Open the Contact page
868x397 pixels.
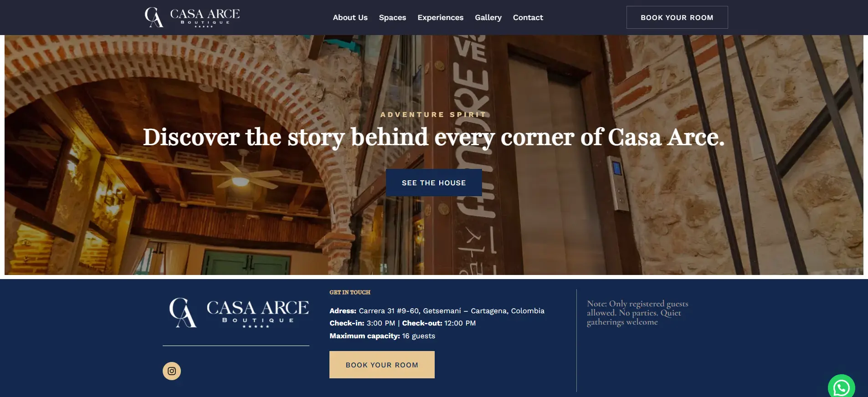point(528,17)
